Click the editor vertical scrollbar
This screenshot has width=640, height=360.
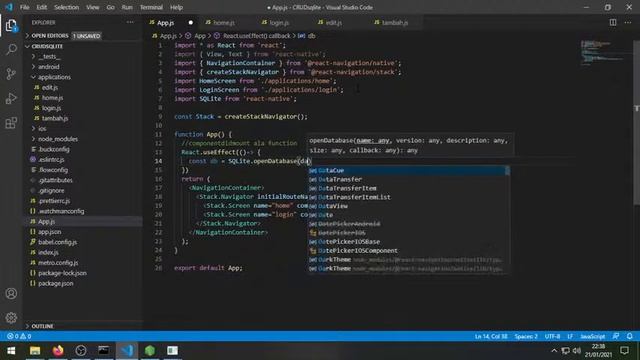pos(637,122)
